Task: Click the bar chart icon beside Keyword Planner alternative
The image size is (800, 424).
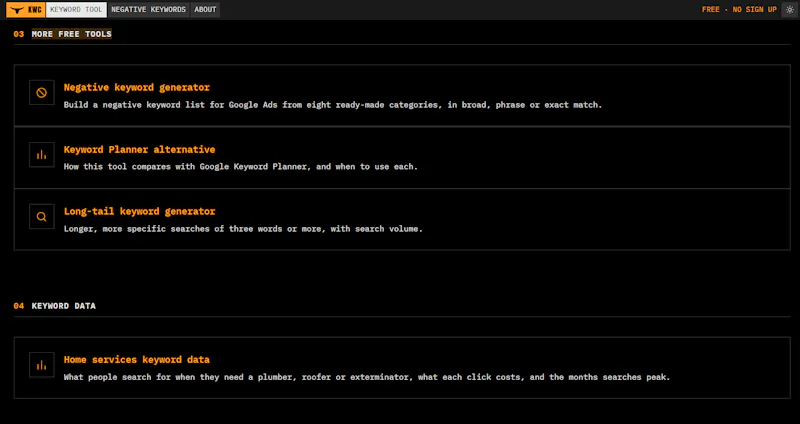Action: (42, 155)
